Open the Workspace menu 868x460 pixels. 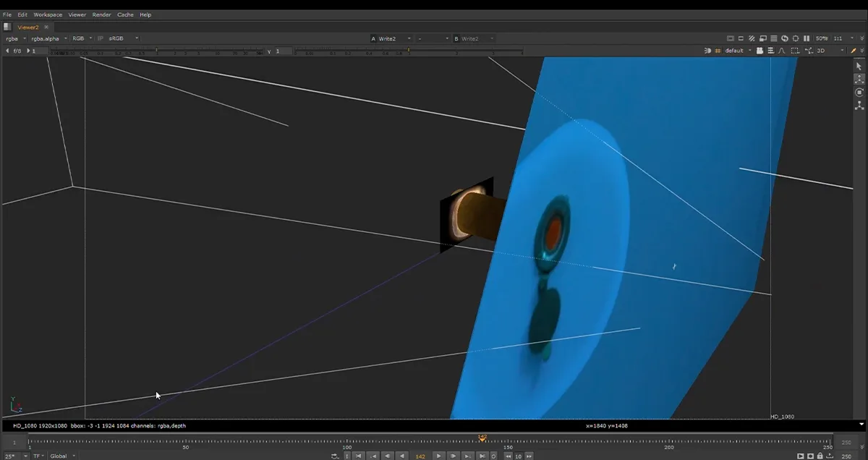point(48,14)
